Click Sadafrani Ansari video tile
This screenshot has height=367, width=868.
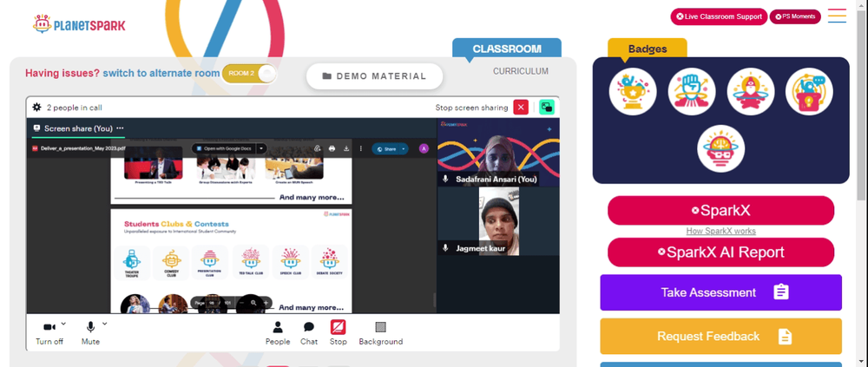click(x=498, y=152)
